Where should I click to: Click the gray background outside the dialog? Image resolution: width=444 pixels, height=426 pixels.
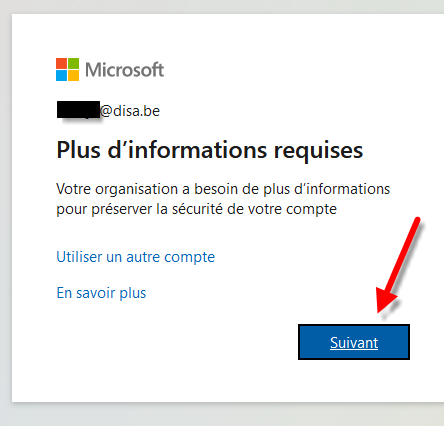tap(222, 415)
